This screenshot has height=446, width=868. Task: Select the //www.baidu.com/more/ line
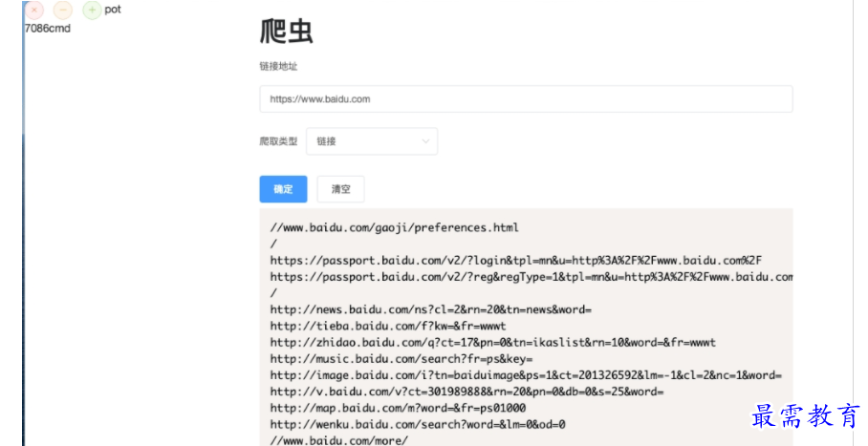click(x=338, y=440)
